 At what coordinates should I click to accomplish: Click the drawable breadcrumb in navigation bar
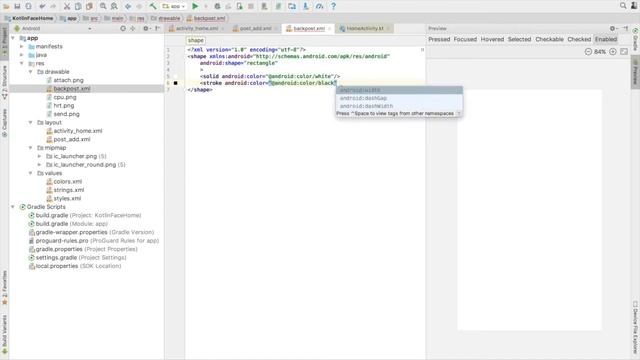click(x=166, y=18)
